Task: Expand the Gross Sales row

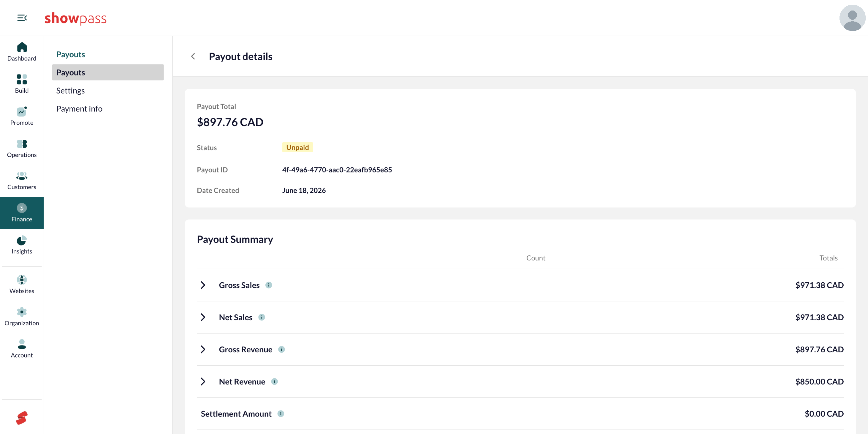Action: point(203,285)
